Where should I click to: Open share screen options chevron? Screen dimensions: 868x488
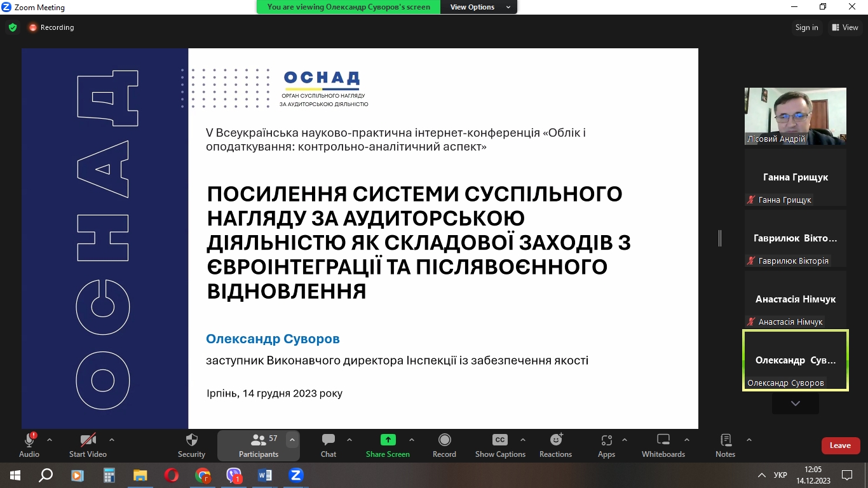point(412,440)
